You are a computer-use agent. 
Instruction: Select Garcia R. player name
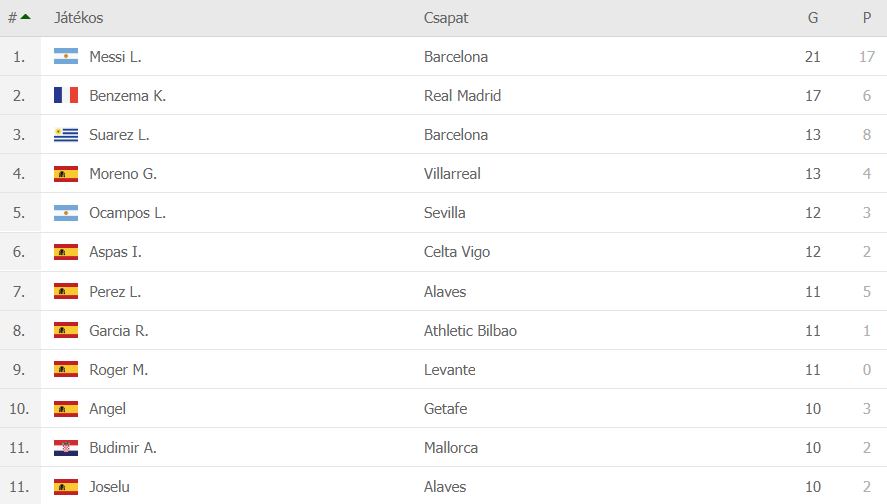[x=119, y=330]
